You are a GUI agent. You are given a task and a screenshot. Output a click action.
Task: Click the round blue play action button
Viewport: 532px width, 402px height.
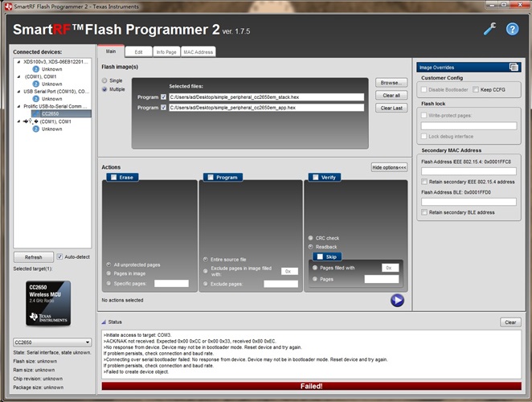(x=397, y=300)
